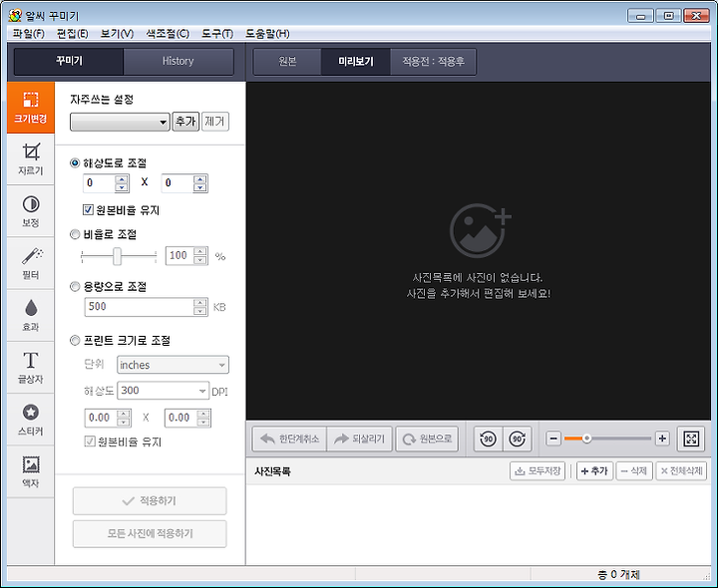Click 총 0 개체 status bar text
Viewport: 718px width, 588px height.
click(x=618, y=575)
